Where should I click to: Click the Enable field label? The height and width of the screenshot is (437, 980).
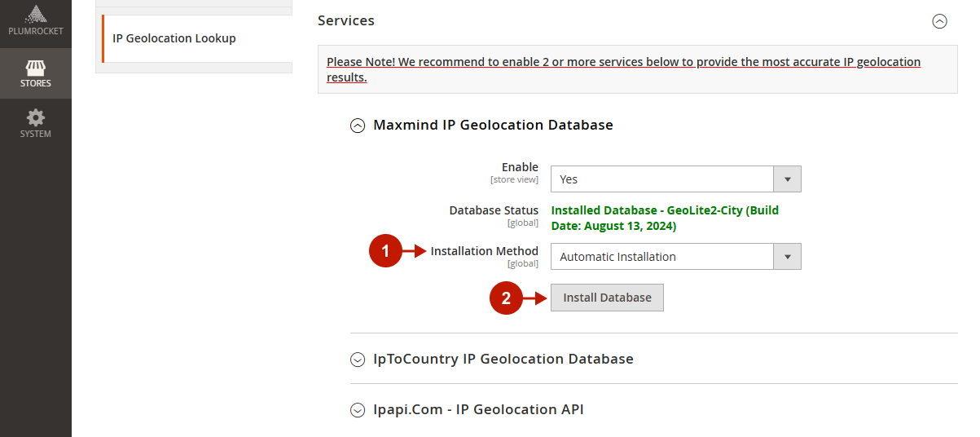[x=520, y=167]
